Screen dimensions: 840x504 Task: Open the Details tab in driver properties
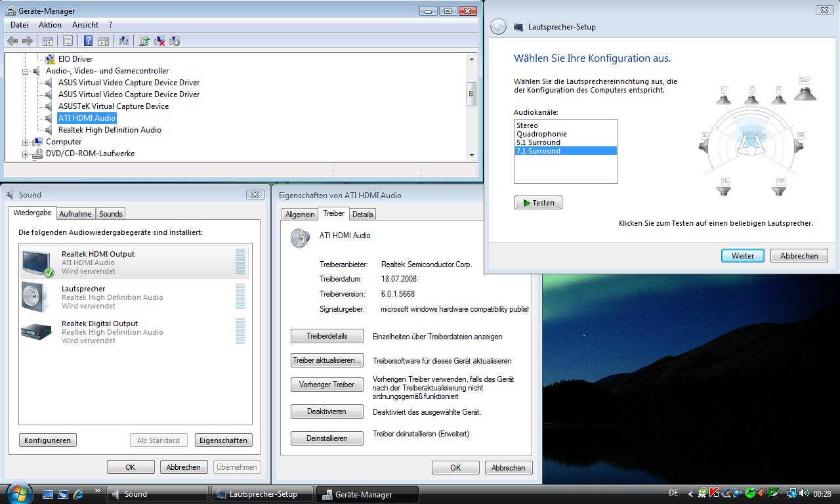[x=362, y=215]
